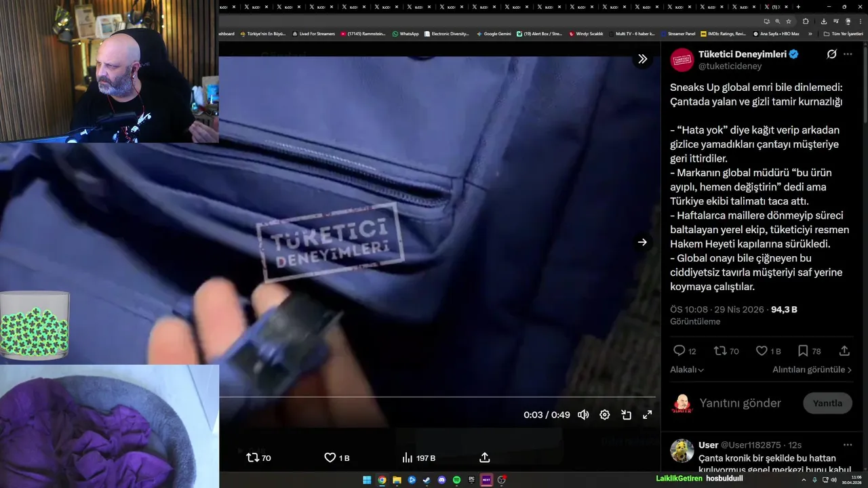Open Multi TV bookmark
This screenshot has height=488, width=868.
point(632,33)
